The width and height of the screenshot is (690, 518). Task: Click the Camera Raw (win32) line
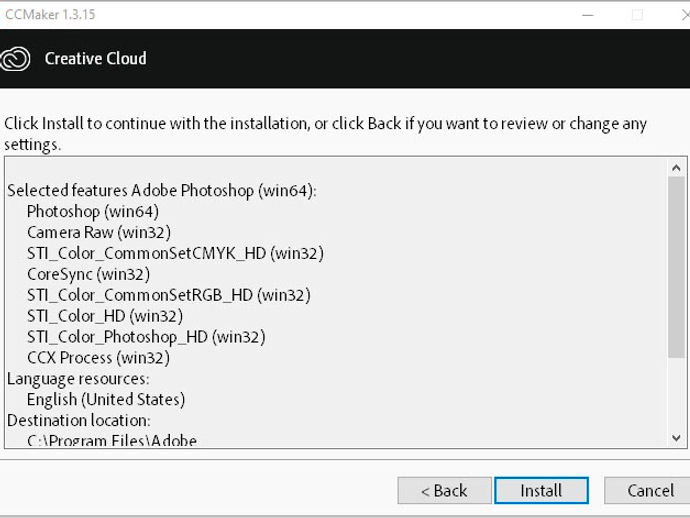coord(99,232)
